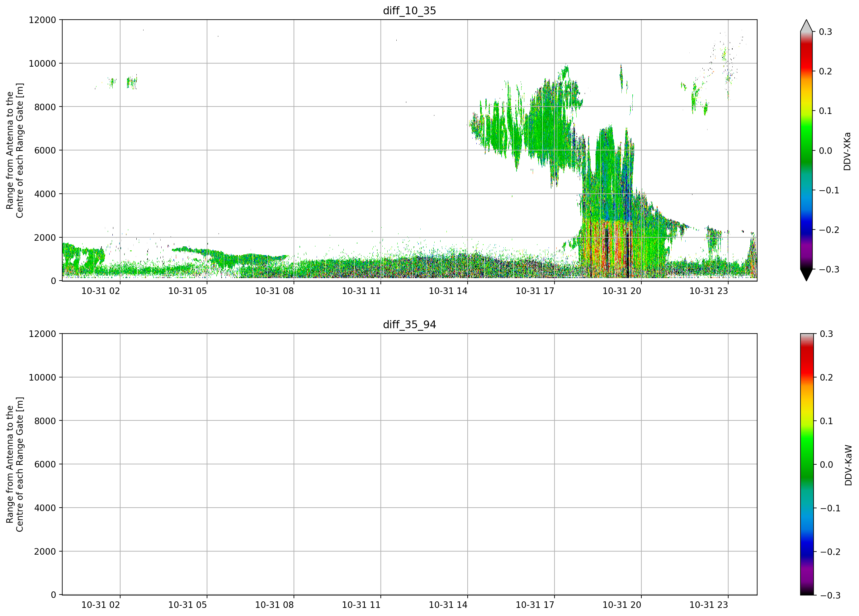Click the 0 y-tick of diff_10_35 plot
Image resolution: width=859 pixels, height=616 pixels.
tap(54, 281)
